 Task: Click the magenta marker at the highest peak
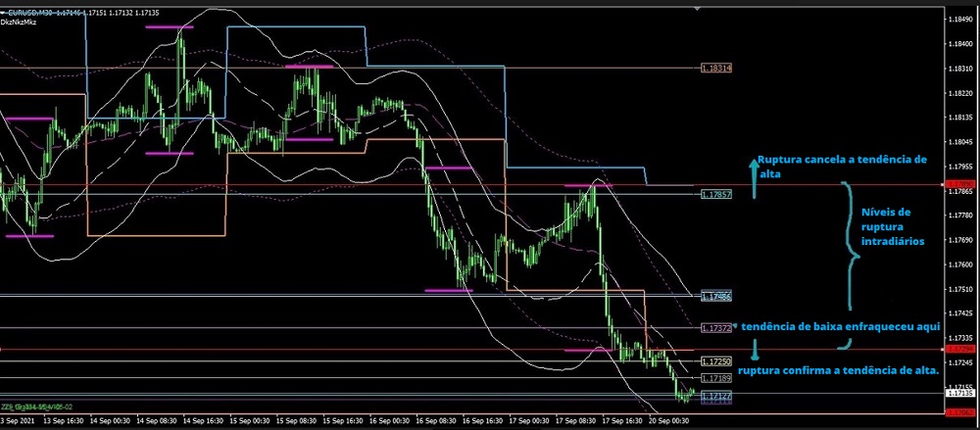170,27
